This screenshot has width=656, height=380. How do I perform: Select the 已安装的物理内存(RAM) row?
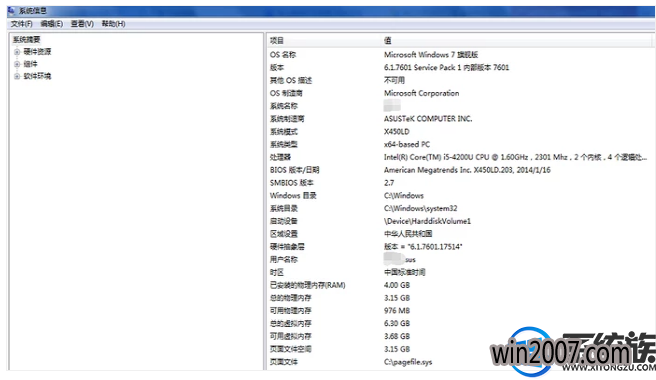coord(459,285)
